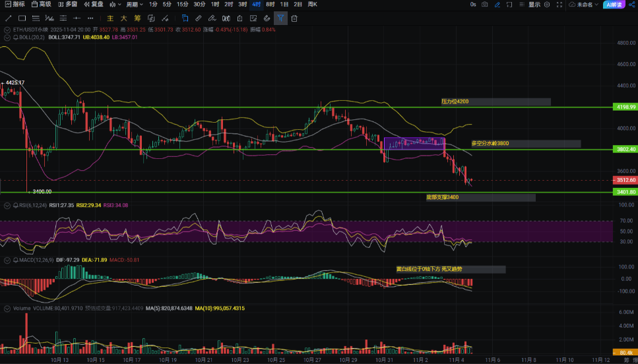Open the 指标 indicators button

(15, 5)
